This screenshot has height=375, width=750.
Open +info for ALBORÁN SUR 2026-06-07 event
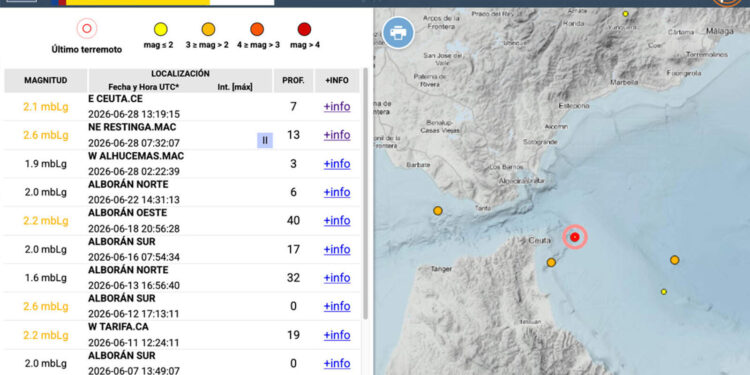point(337,364)
